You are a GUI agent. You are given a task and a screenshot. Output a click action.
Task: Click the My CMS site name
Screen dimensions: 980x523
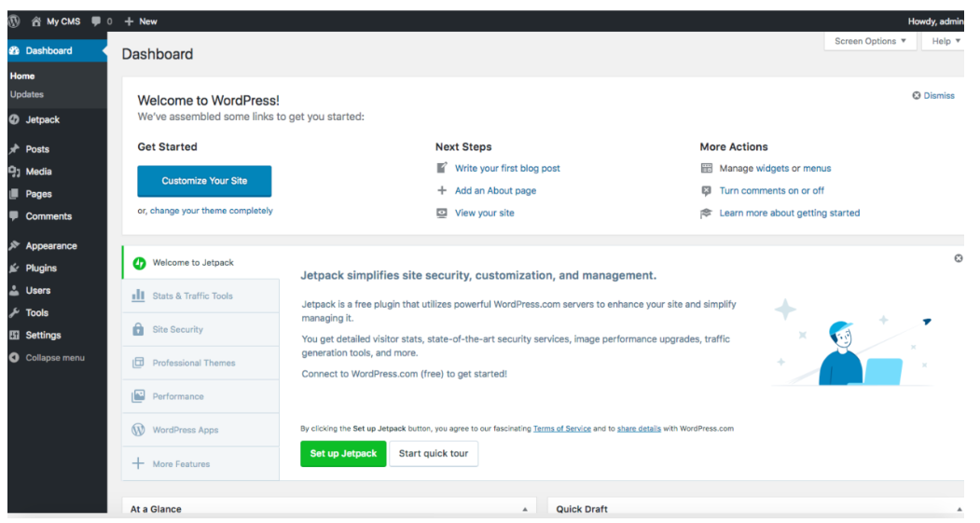[63, 21]
